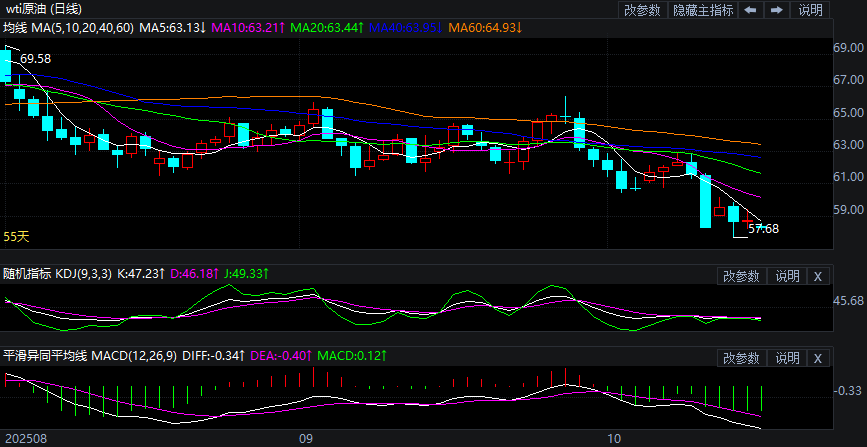Click the 57.68 low price marker

764,229
